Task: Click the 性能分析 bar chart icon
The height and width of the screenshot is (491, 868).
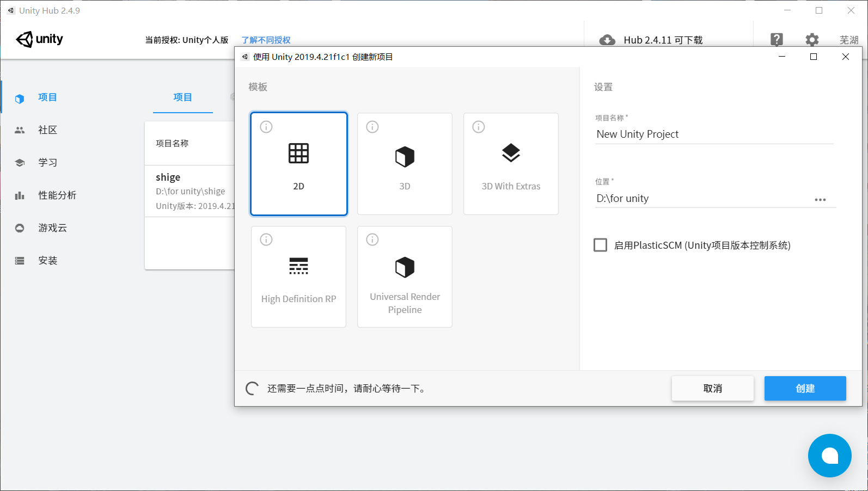Action: tap(20, 195)
